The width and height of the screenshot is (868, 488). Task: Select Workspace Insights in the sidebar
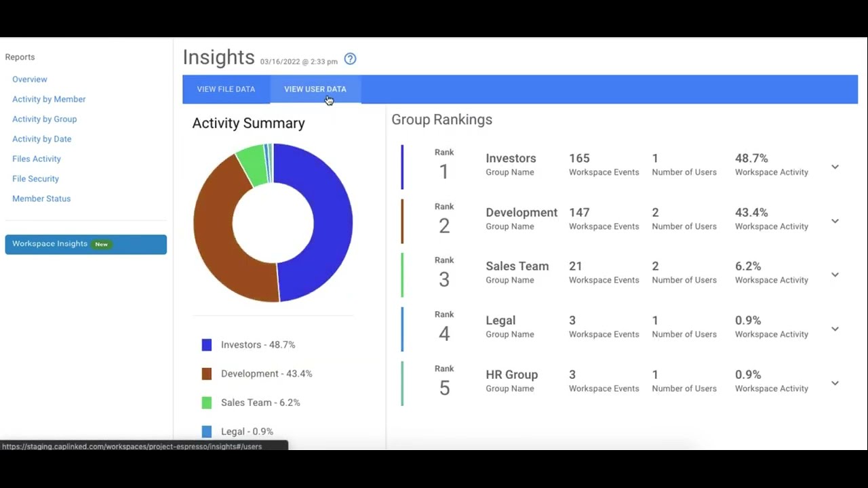[86, 245]
